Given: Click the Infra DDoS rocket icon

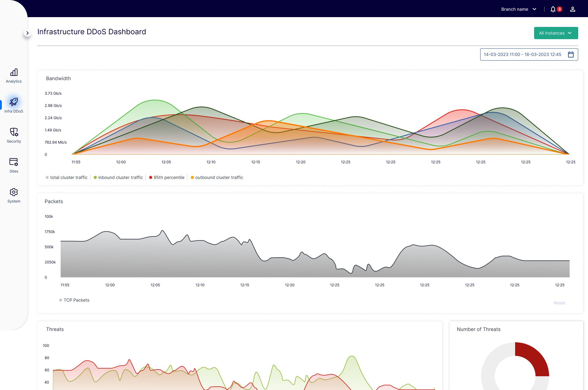Looking at the screenshot, I should (14, 102).
